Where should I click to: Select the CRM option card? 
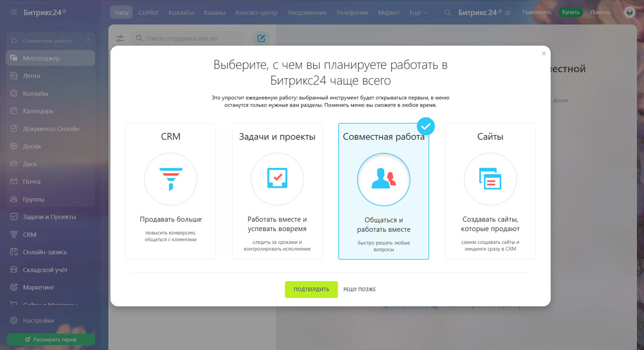(171, 191)
